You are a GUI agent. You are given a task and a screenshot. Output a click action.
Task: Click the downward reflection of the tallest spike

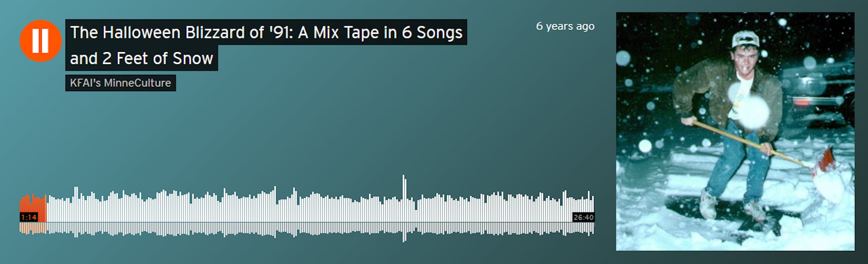(404, 232)
